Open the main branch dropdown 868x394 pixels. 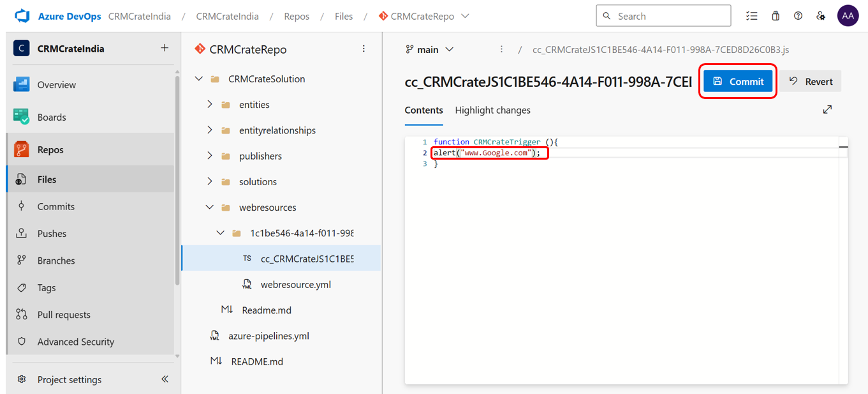pos(430,50)
